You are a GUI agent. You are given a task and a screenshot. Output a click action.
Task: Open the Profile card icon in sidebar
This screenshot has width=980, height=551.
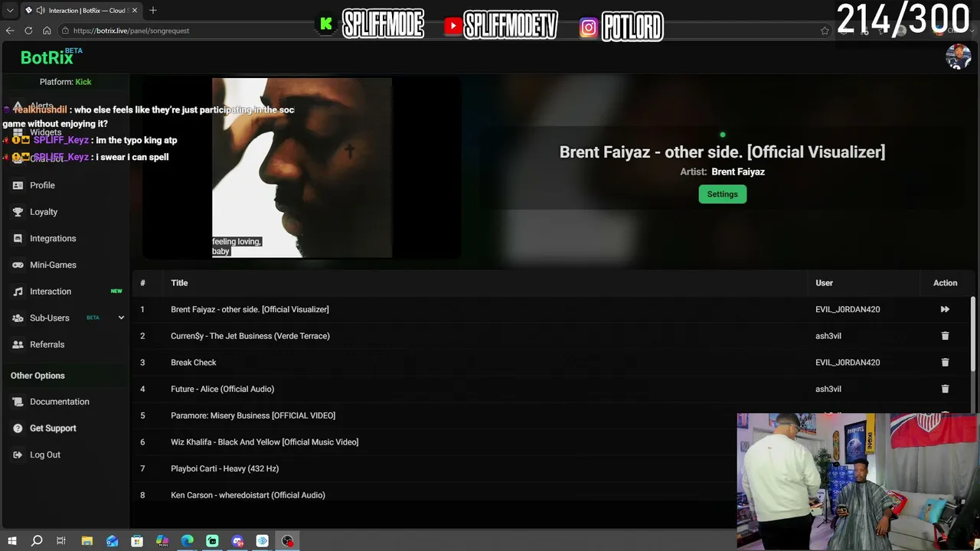18,185
